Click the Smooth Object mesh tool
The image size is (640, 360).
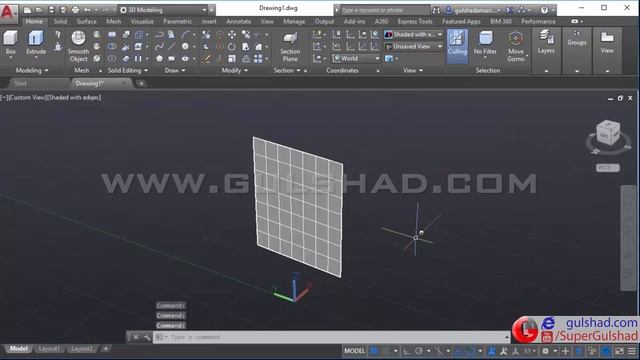(78, 46)
